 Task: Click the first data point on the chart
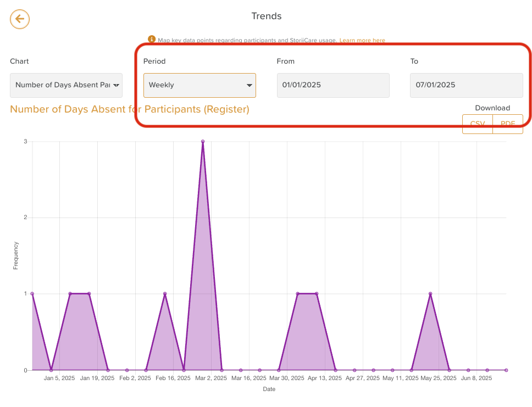click(x=32, y=294)
